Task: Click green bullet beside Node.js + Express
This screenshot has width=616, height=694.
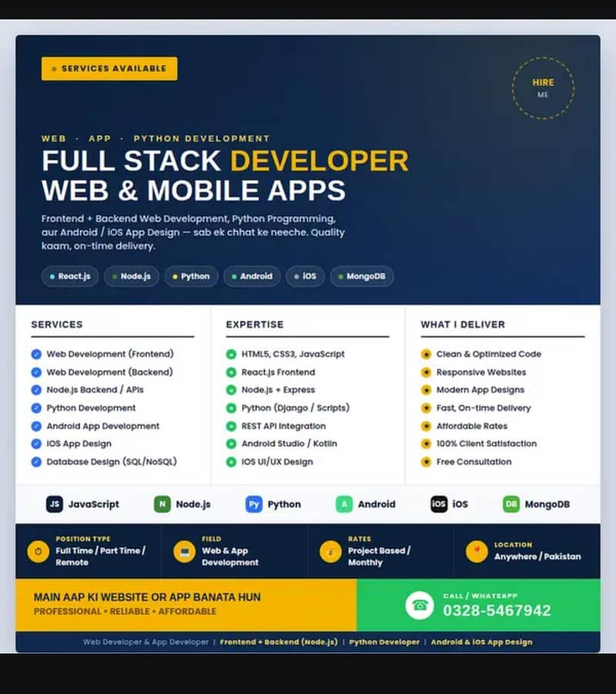Action: coord(231,390)
